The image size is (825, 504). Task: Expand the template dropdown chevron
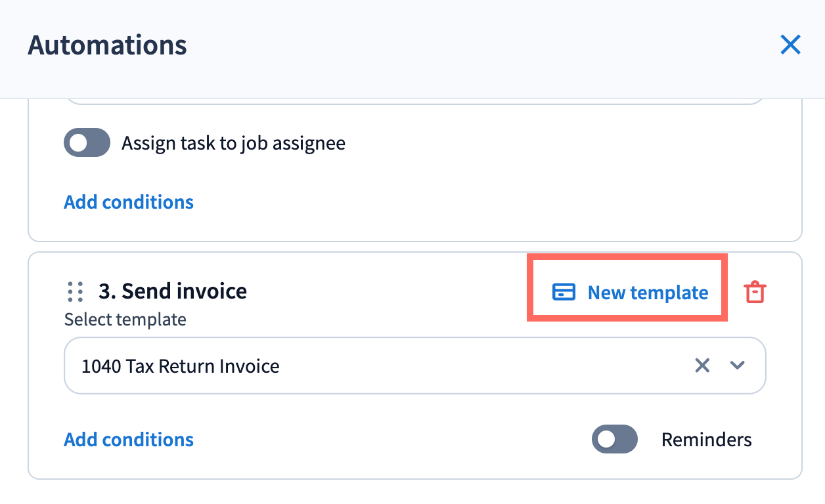738,366
